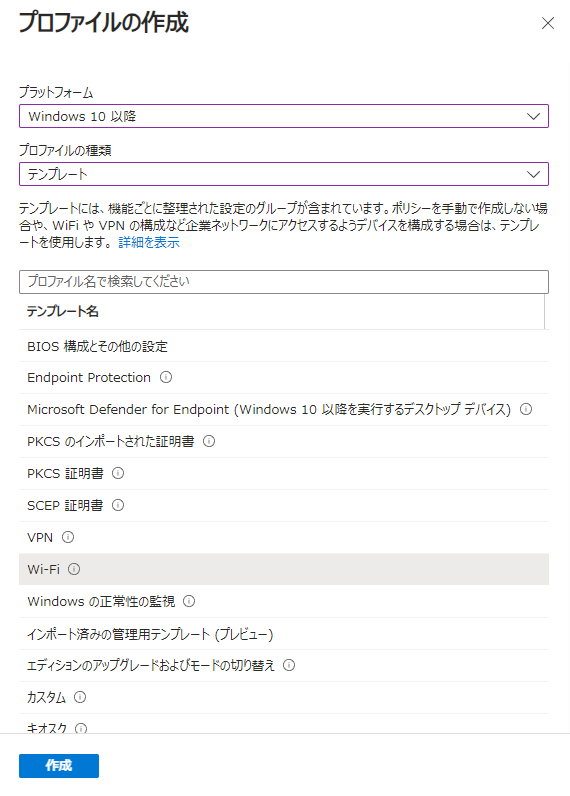Choose the Wi-Fi template row
The height and width of the screenshot is (796, 570).
(284, 569)
